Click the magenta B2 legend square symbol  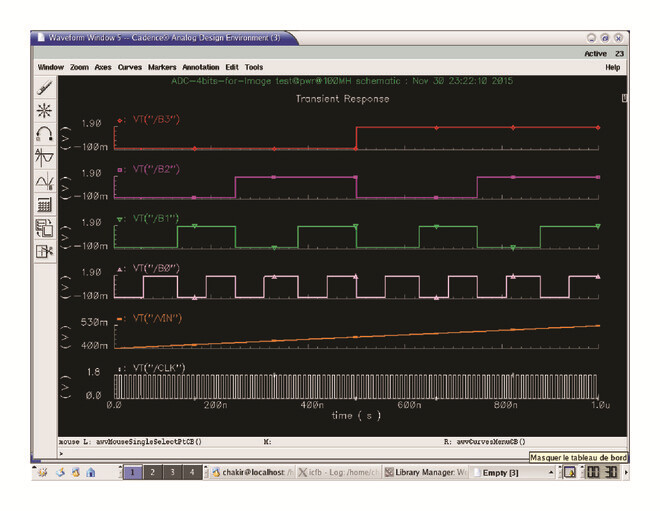coord(120,170)
